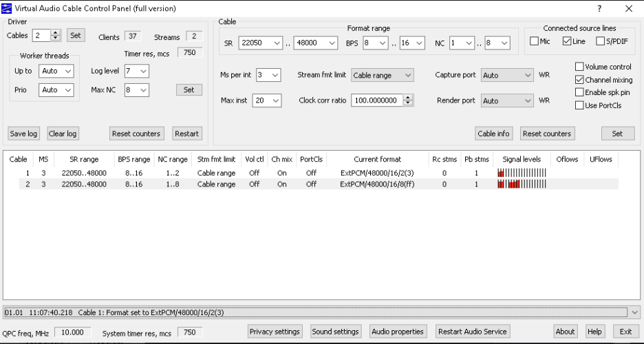Viewport: 644px width, 344px height.
Task: Click the Clock corr ratio value field
Action: click(x=377, y=100)
